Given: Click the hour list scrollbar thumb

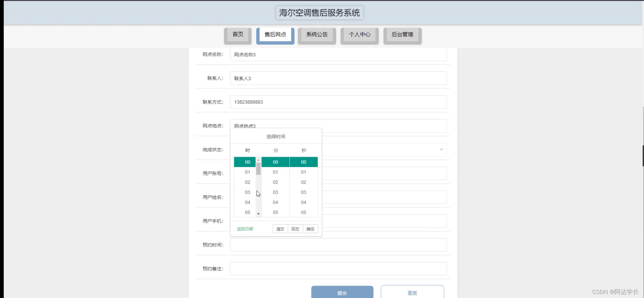Looking at the screenshot, I should tap(258, 169).
